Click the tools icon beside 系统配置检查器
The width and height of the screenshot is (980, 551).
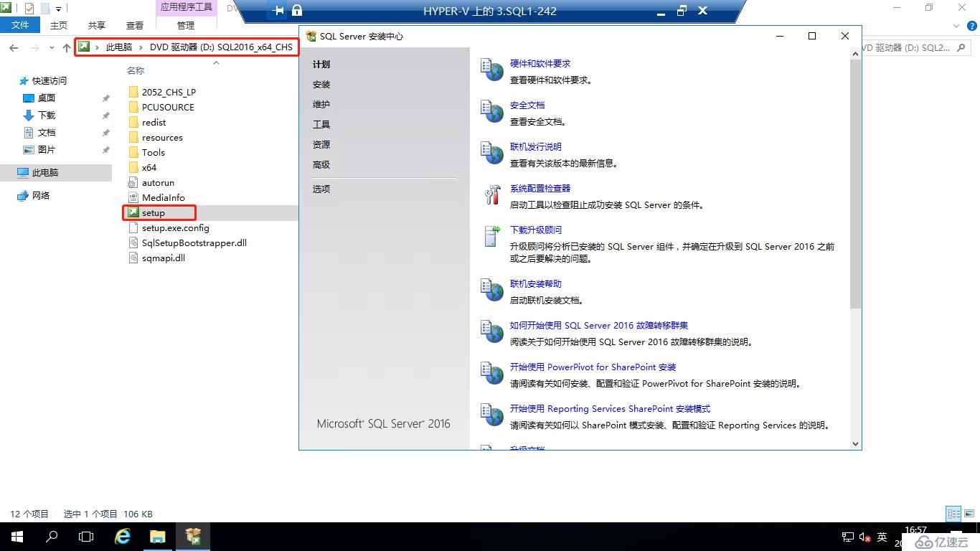click(492, 195)
